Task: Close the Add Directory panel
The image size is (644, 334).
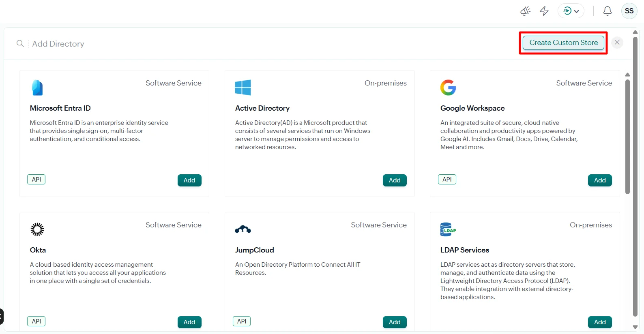Action: 617,43
